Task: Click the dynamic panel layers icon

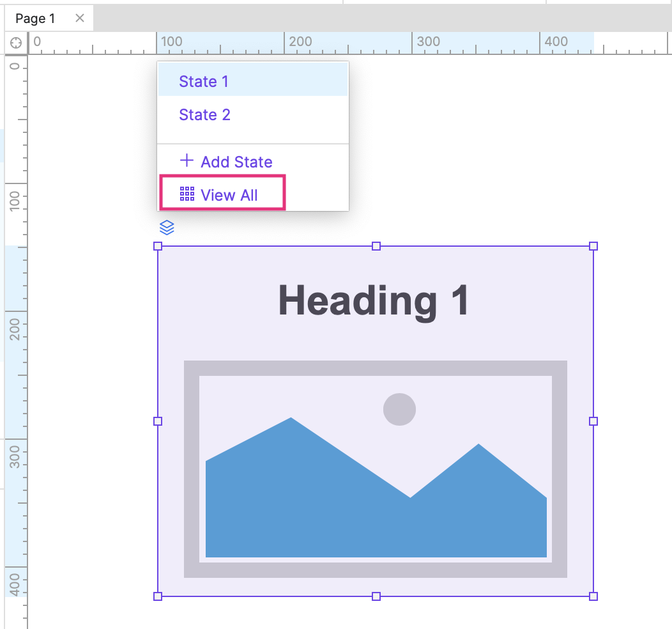Action: tap(166, 228)
